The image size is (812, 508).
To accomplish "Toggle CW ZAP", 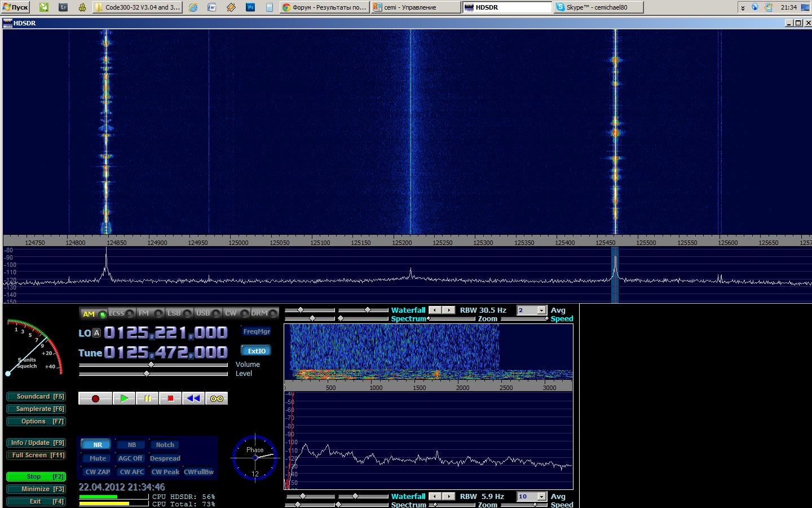I will pos(98,472).
